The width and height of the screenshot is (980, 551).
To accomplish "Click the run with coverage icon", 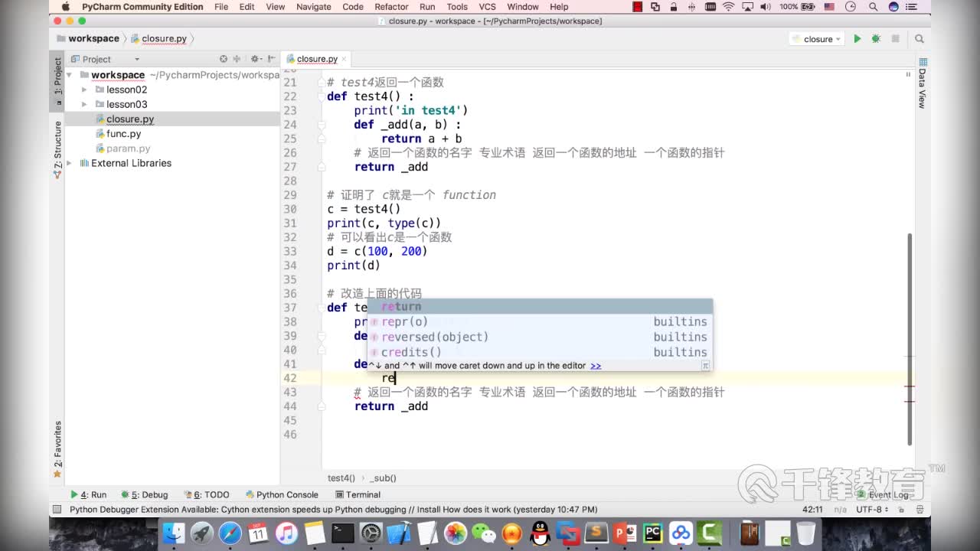I will (x=894, y=38).
